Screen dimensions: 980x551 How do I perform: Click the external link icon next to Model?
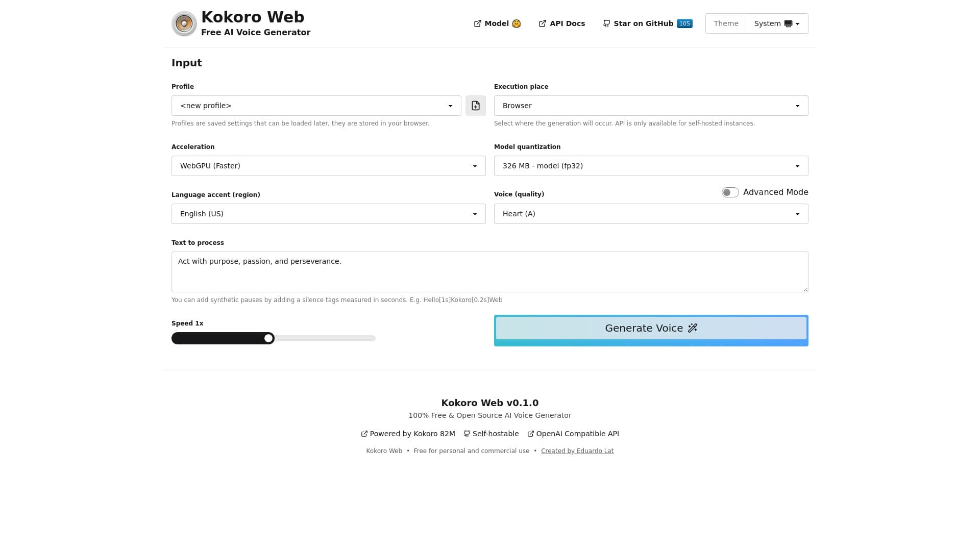(x=478, y=23)
